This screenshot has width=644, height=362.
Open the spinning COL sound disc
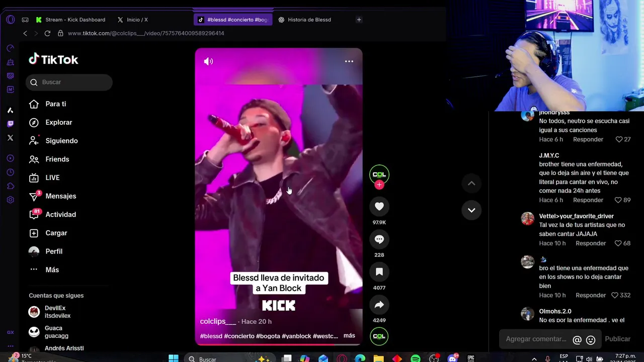(379, 336)
